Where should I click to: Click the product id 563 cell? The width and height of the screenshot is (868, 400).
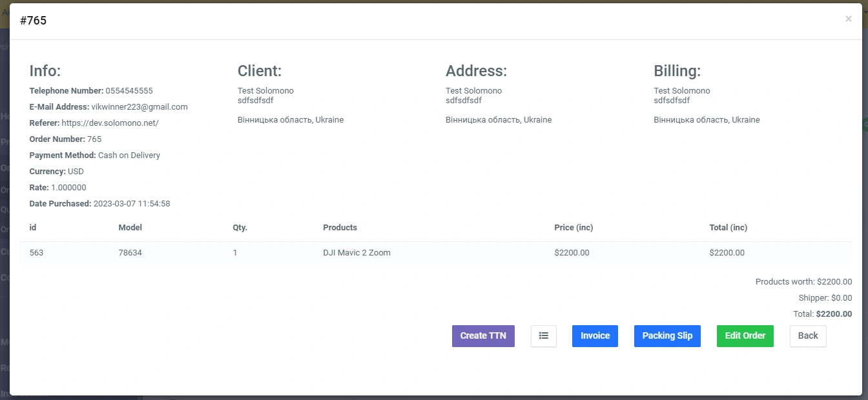(x=36, y=252)
